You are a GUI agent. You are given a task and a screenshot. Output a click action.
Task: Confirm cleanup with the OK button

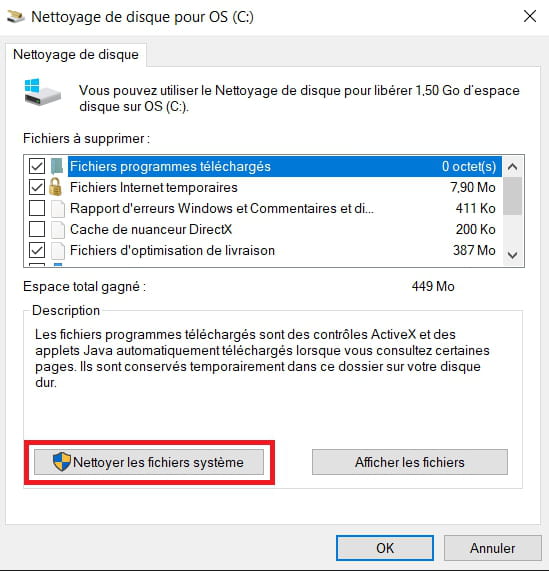click(x=385, y=548)
